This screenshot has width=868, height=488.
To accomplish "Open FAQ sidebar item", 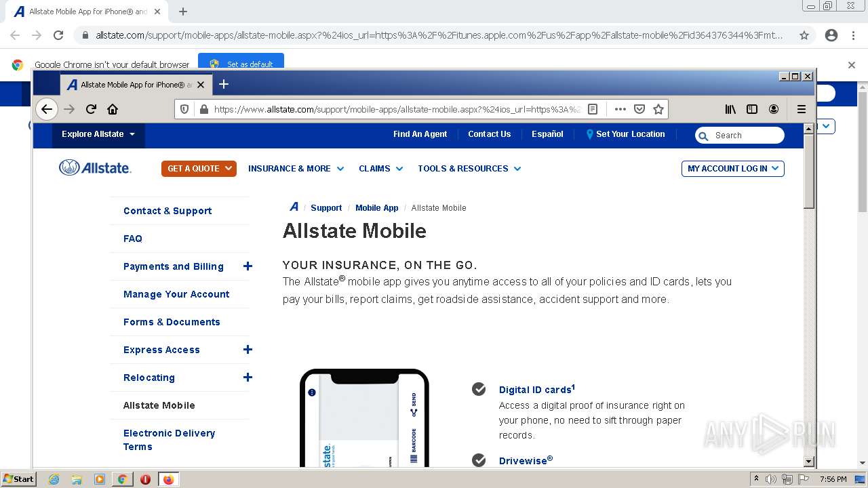I will point(133,239).
